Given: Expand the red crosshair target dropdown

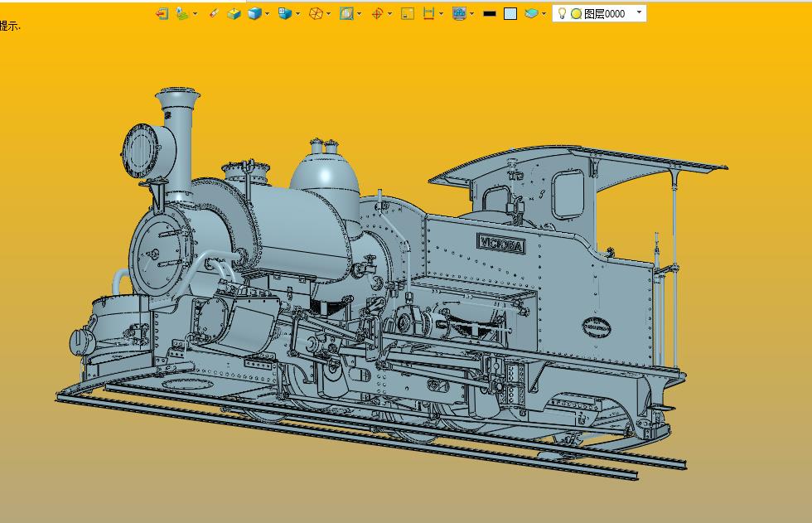Looking at the screenshot, I should (390, 14).
